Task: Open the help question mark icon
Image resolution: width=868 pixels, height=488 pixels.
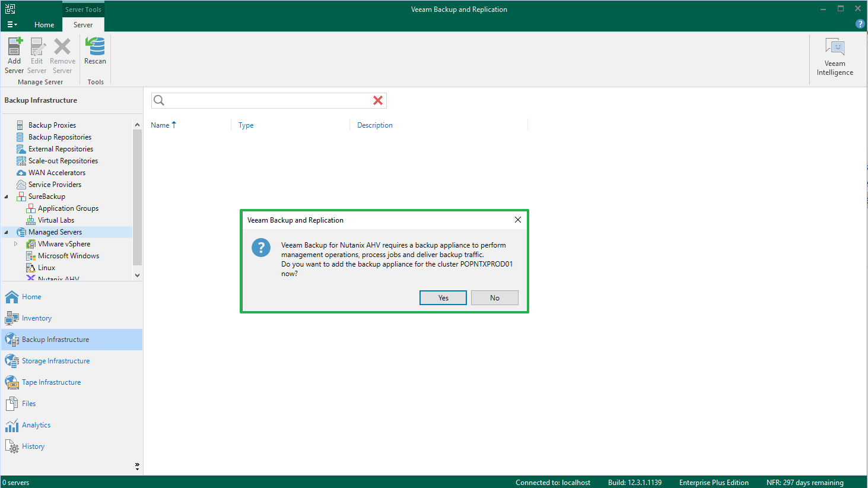Action: [860, 24]
